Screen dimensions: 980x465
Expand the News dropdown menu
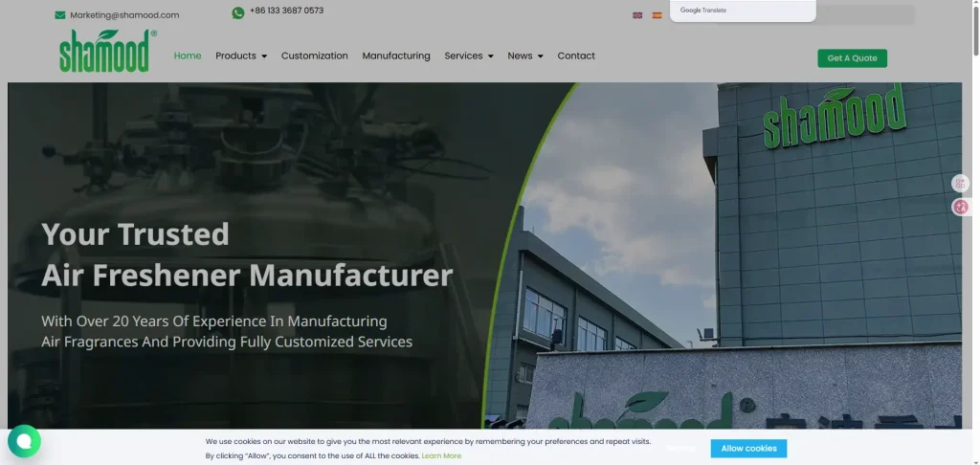(x=525, y=55)
